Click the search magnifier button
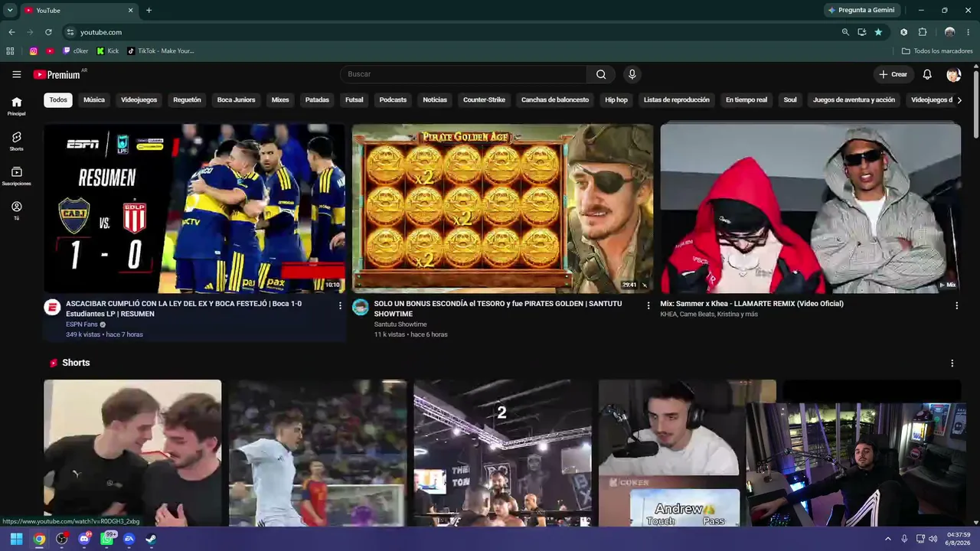980x551 pixels. point(601,74)
